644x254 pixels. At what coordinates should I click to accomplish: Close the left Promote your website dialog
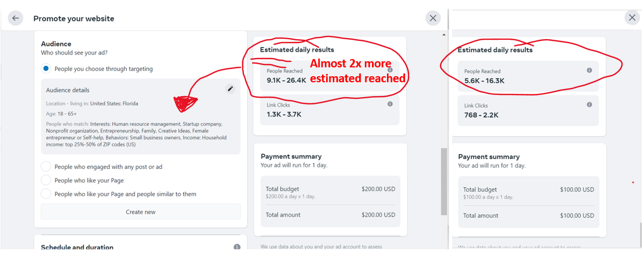[433, 18]
